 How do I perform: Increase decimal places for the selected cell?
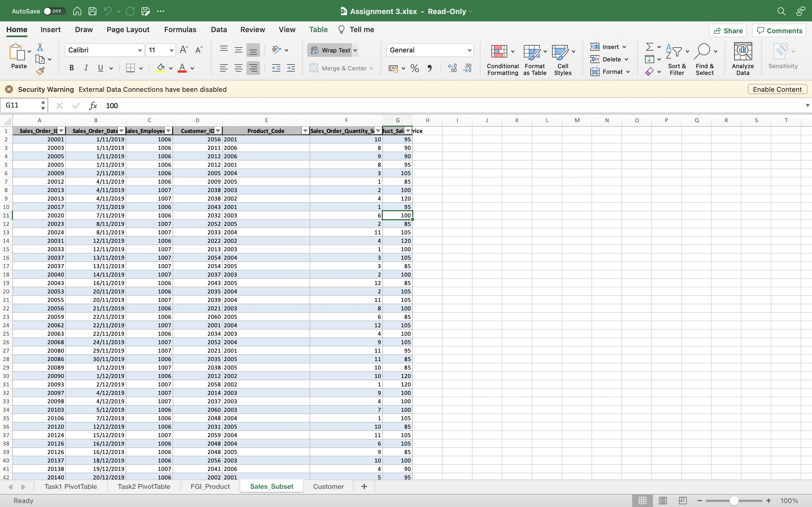coord(452,68)
